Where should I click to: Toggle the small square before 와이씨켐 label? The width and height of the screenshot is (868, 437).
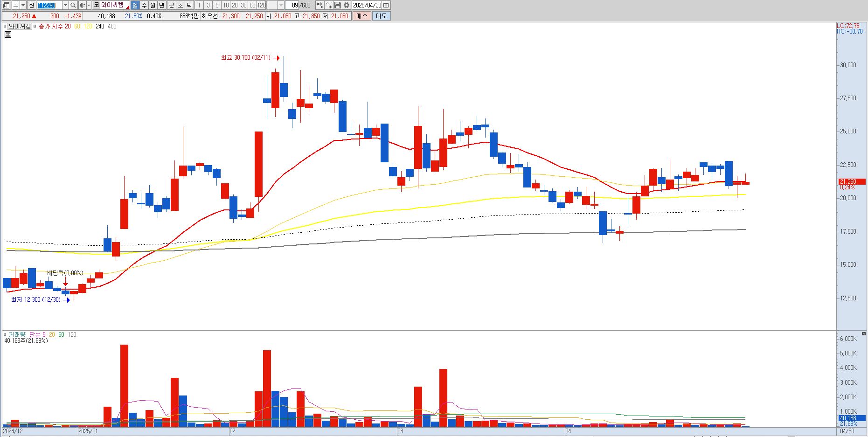[5, 27]
